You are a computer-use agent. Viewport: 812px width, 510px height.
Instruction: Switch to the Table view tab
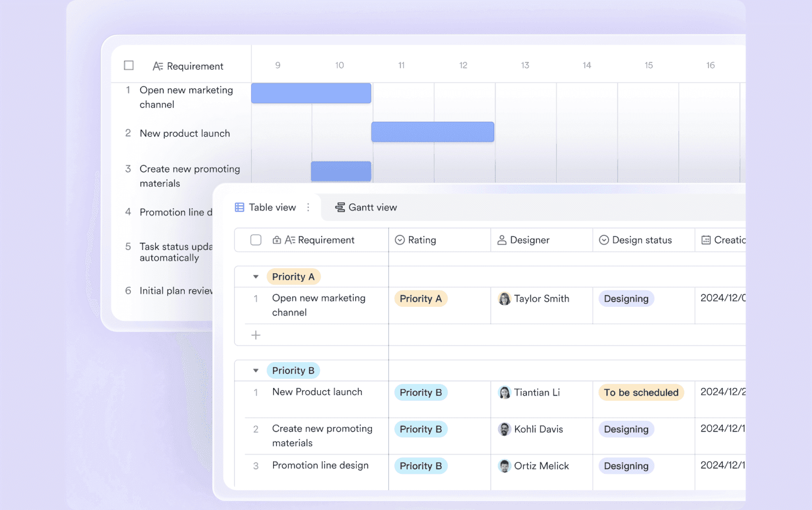point(272,207)
